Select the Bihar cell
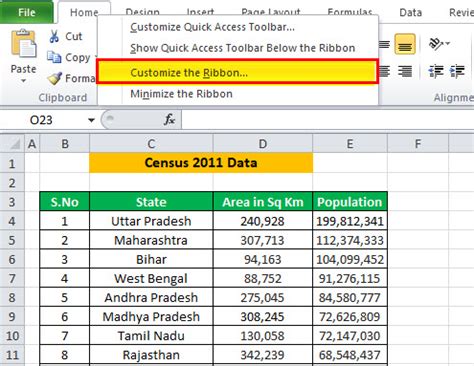The width and height of the screenshot is (474, 366). [x=151, y=259]
